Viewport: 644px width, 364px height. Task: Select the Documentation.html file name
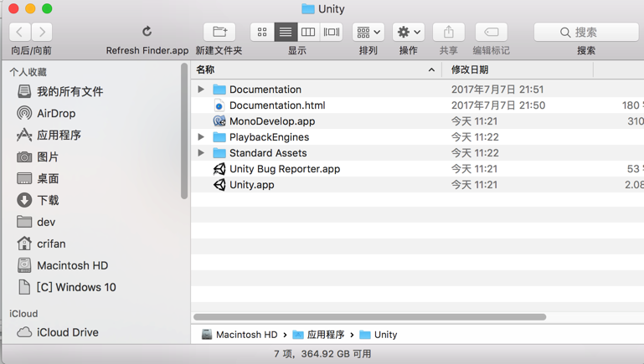tap(277, 105)
